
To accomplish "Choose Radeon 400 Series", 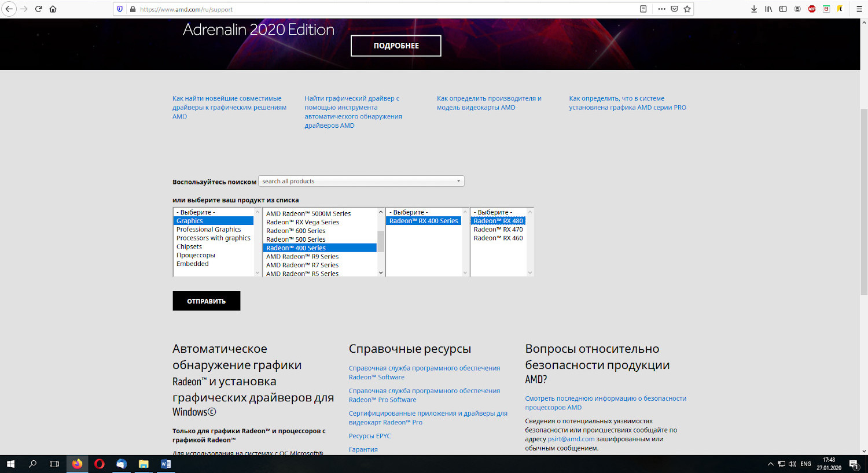I will click(320, 248).
